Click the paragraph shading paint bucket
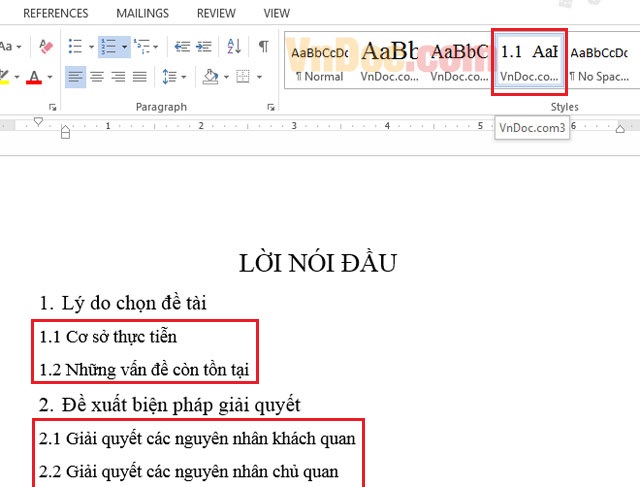640x487 pixels. (x=210, y=77)
